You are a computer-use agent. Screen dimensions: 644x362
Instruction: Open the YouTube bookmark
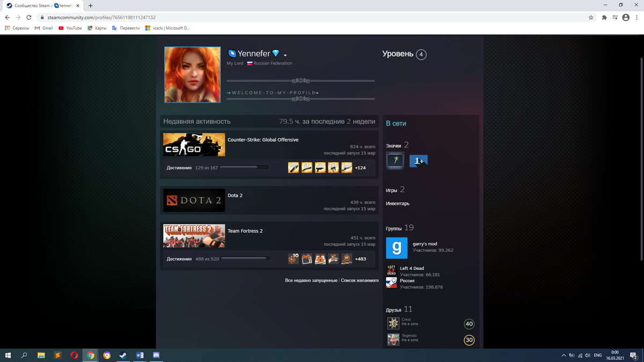(x=70, y=28)
